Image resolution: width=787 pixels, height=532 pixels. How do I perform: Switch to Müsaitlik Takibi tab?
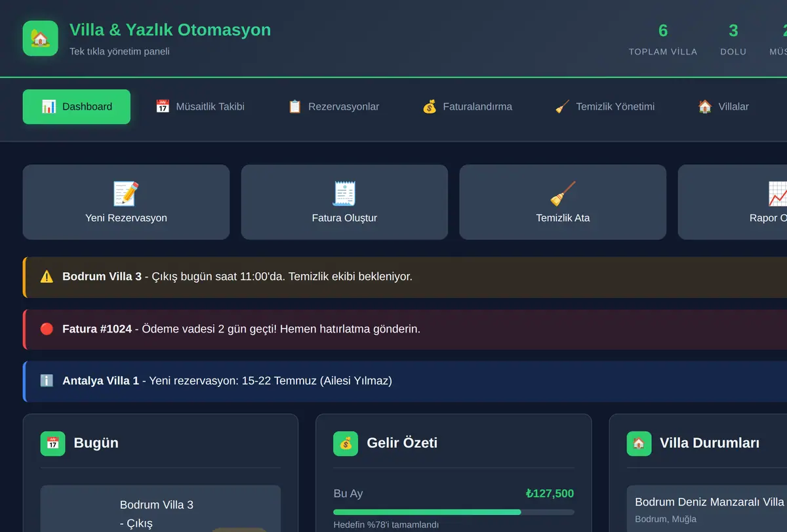(200, 106)
